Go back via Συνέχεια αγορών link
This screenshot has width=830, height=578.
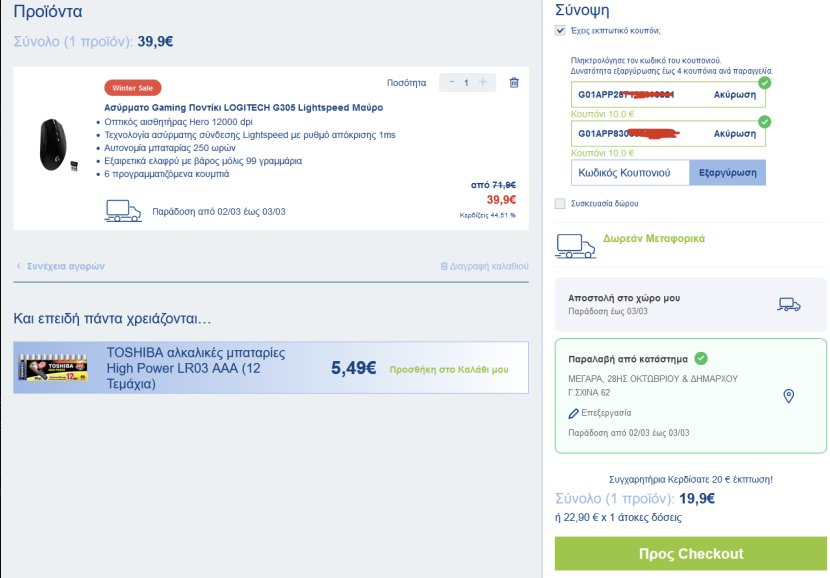point(60,266)
